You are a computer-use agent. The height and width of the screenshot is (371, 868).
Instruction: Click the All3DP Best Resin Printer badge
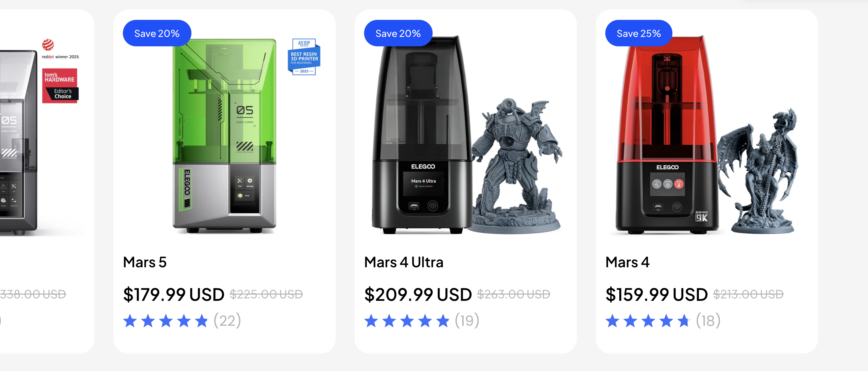304,57
